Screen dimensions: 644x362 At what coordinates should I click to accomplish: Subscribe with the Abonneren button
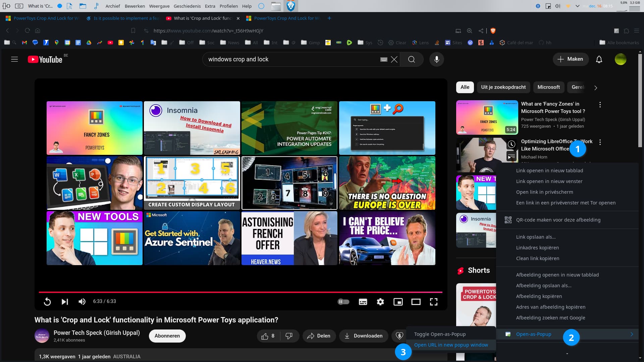click(167, 336)
